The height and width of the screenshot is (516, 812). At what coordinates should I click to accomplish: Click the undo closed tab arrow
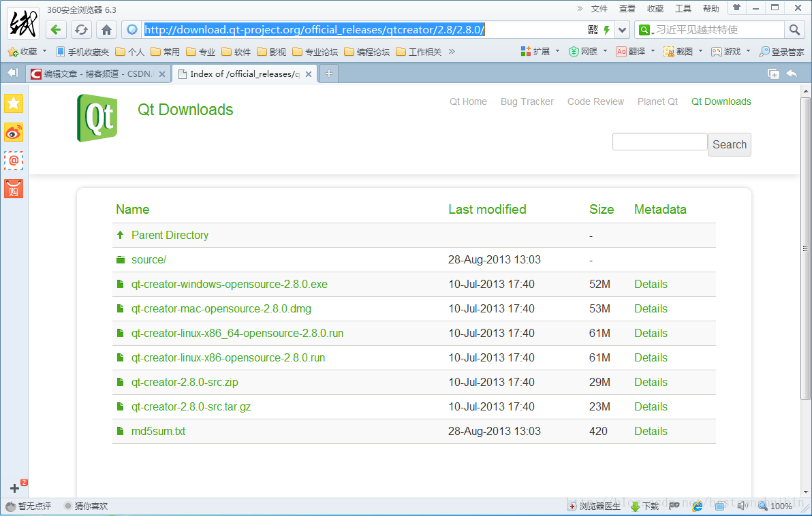(x=792, y=74)
